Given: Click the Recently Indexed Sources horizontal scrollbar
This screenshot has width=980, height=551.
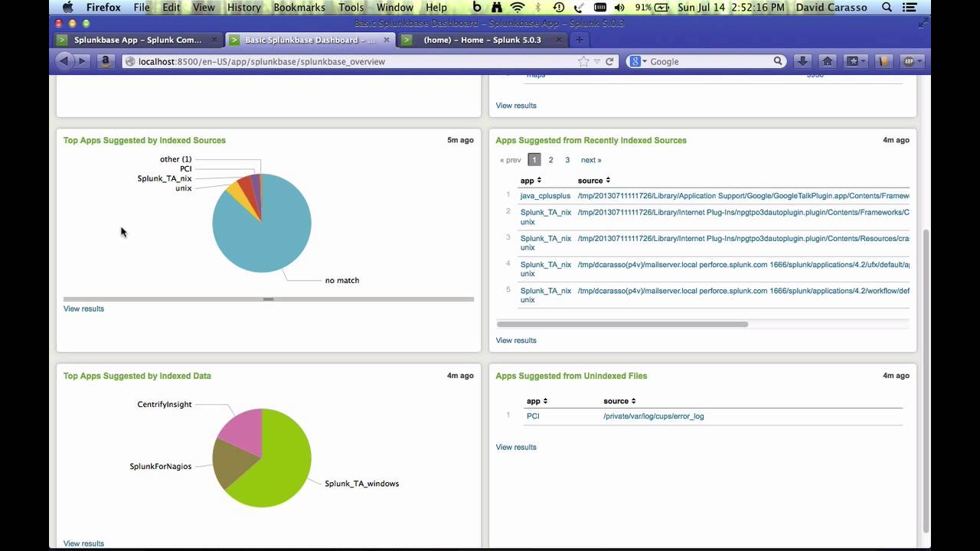Looking at the screenshot, I should click(622, 324).
